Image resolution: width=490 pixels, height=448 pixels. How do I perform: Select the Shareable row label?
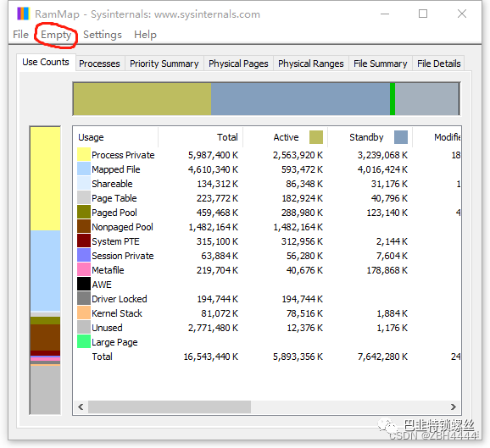tap(112, 184)
